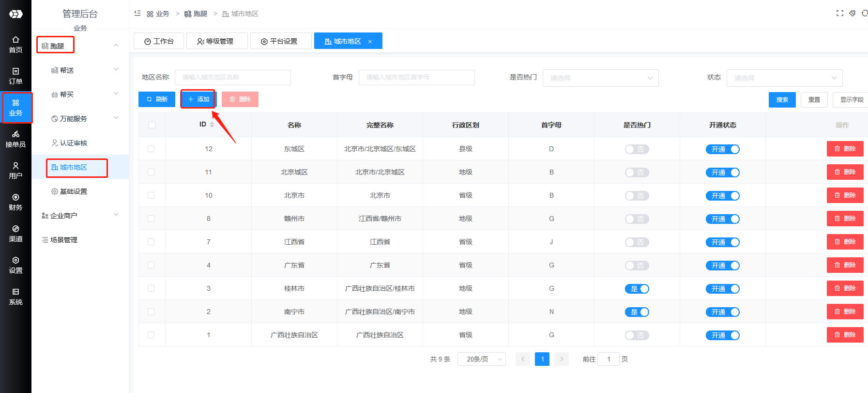Select 业务 in the dark sidebar
Screen dimensions: 868x393
[15, 108]
